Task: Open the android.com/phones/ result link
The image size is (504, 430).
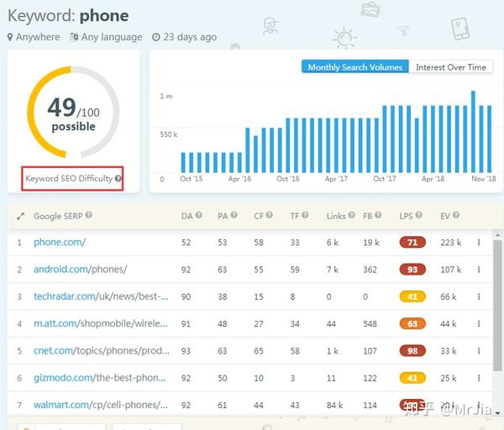Action: [x=81, y=270]
